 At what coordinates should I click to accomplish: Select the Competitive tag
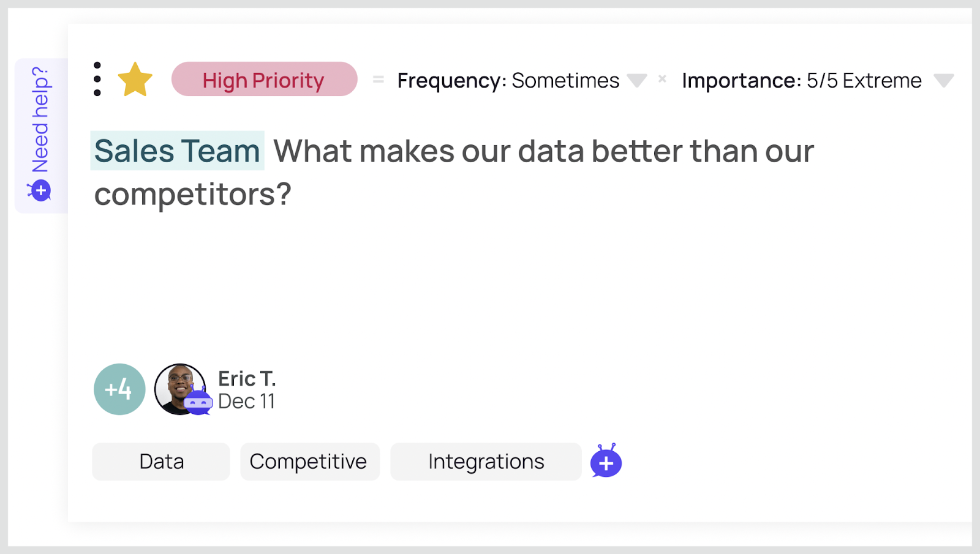click(x=309, y=462)
